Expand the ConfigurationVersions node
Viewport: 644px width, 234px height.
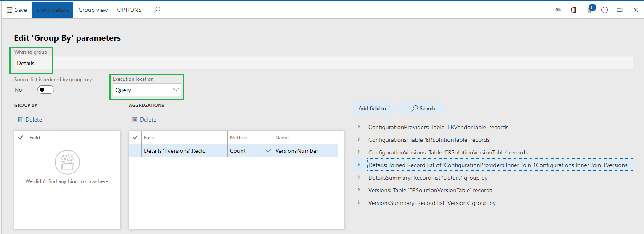tap(359, 152)
